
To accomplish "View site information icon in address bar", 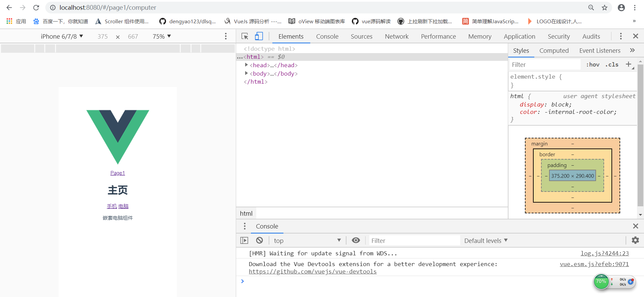I will pyautogui.click(x=53, y=7).
